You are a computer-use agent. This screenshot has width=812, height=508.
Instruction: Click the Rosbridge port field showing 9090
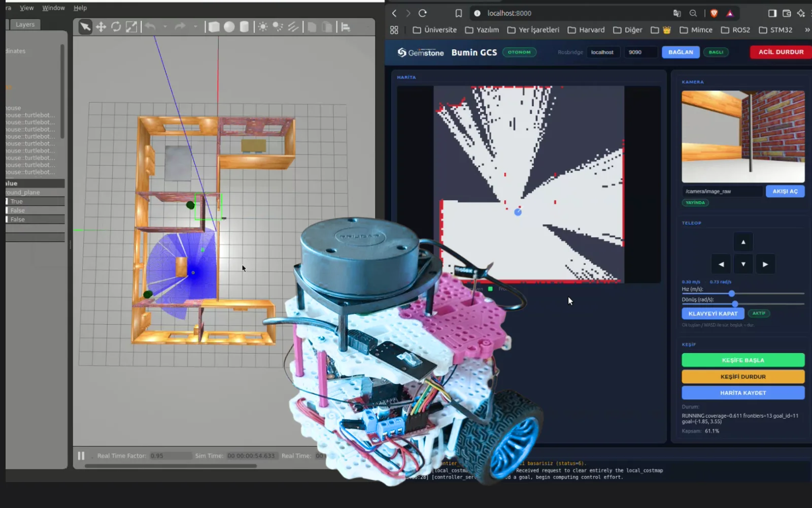641,52
